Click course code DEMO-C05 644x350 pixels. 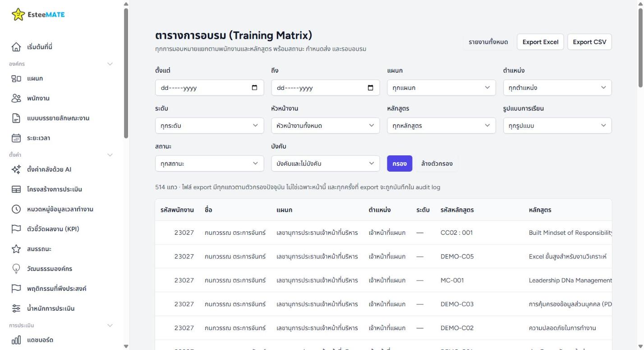[457, 257]
